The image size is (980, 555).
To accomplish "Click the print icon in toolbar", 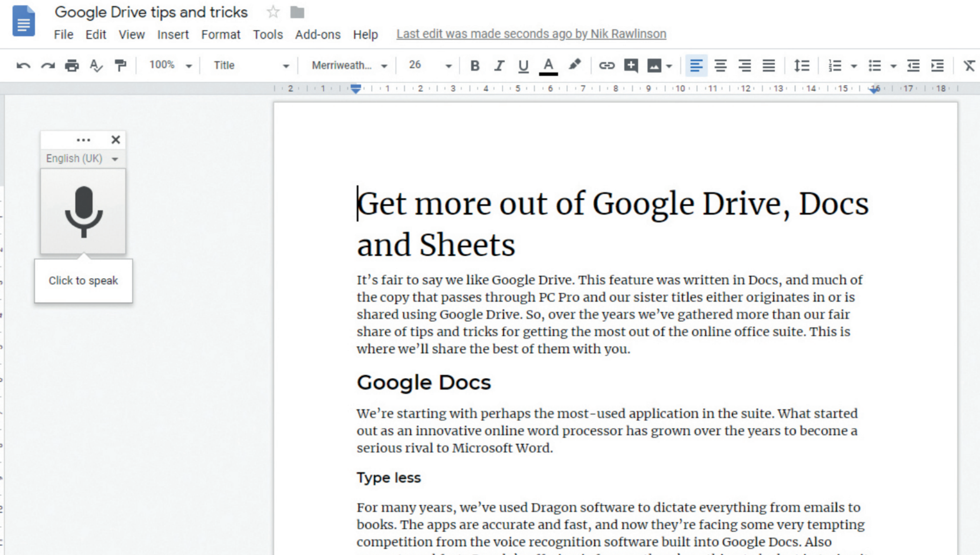I will pos(72,66).
